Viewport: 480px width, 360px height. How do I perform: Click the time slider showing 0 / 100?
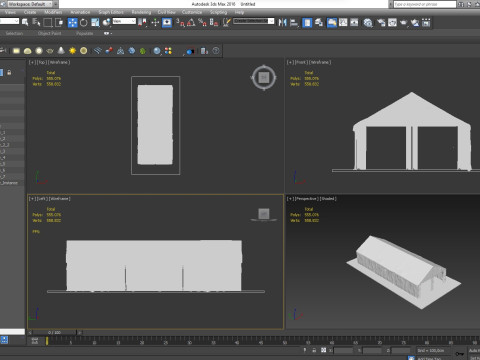tap(54, 332)
